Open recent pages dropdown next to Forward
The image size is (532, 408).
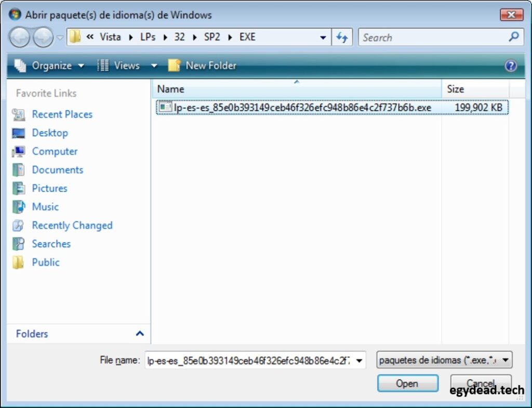point(60,37)
